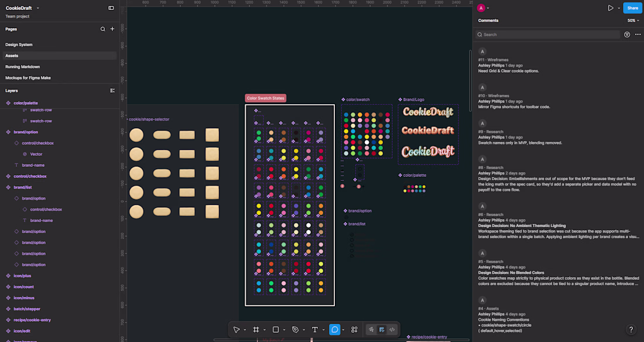Open the avatar dropdown arrow in the top bar
This screenshot has width=644, height=342.
click(x=488, y=8)
